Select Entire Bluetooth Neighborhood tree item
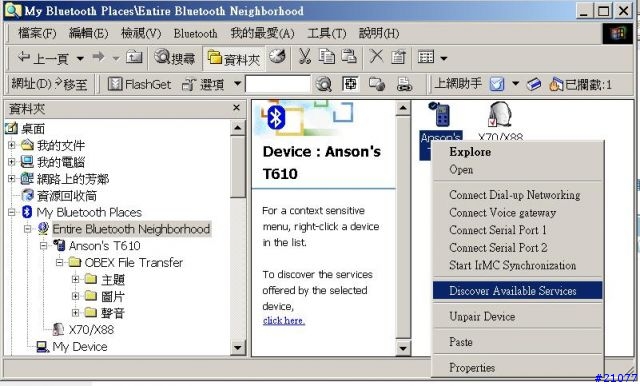Screen dimensions: 640x386 point(131,229)
